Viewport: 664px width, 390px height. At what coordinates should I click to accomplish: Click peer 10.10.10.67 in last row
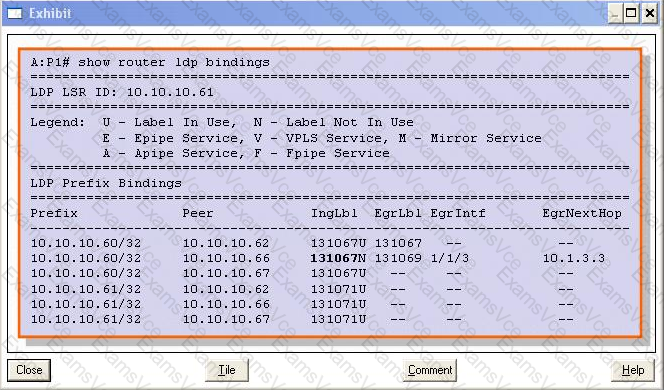click(226, 319)
